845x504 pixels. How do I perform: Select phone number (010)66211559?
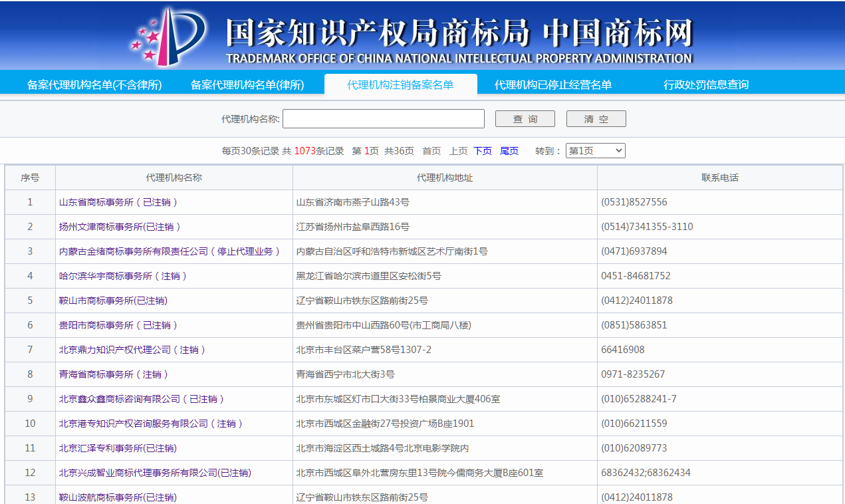634,424
